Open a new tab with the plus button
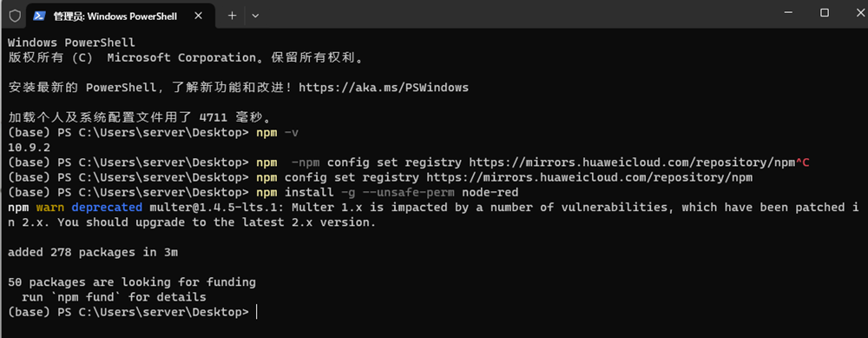 click(x=232, y=16)
